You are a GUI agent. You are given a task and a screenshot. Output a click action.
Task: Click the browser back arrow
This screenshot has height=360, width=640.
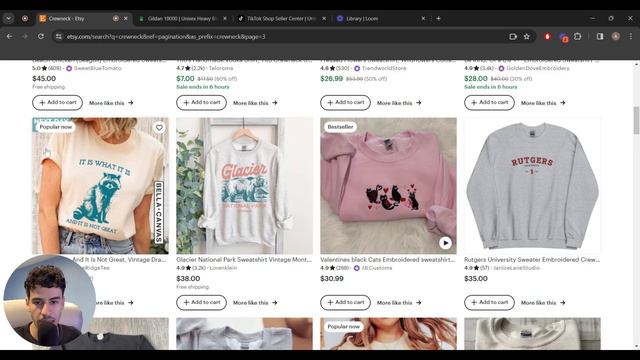[x=9, y=36]
